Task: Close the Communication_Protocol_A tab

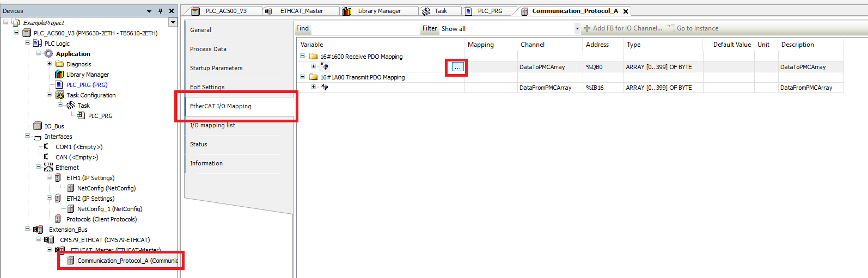Action: click(x=626, y=11)
